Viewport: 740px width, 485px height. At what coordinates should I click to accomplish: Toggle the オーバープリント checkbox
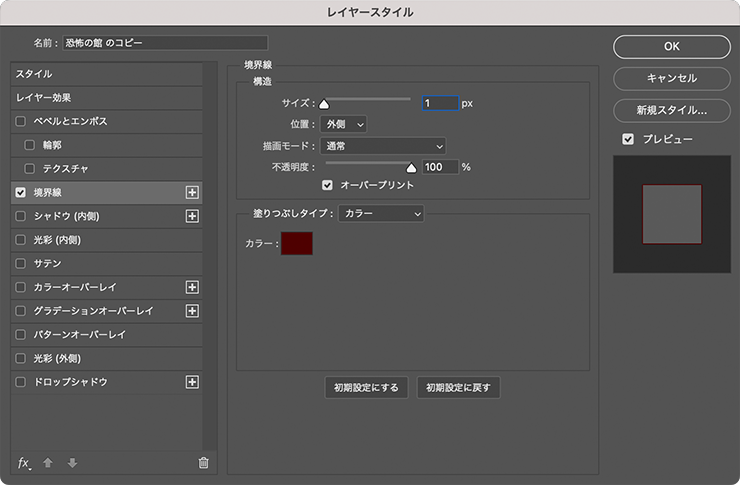click(x=327, y=185)
